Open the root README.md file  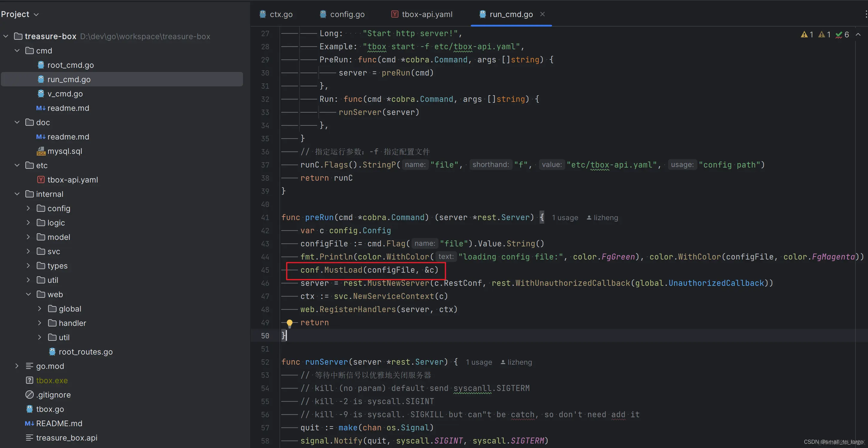coord(59,424)
